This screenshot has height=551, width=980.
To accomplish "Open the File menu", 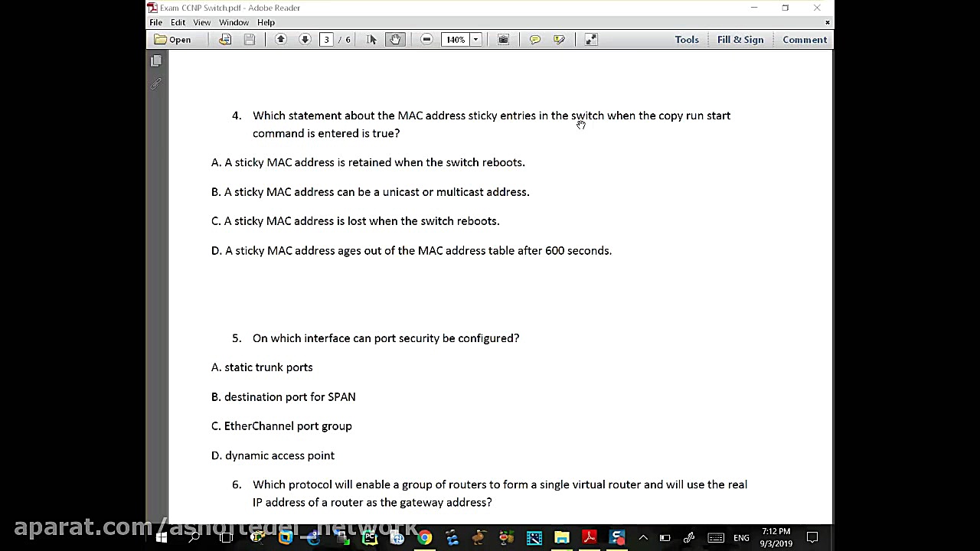I will click(155, 22).
